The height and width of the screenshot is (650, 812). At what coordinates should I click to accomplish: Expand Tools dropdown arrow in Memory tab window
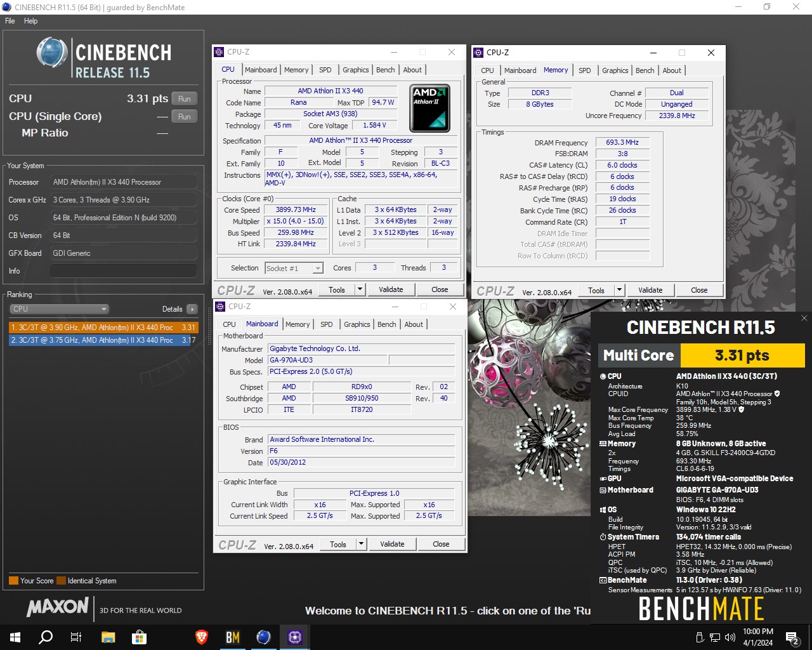pyautogui.click(x=619, y=290)
